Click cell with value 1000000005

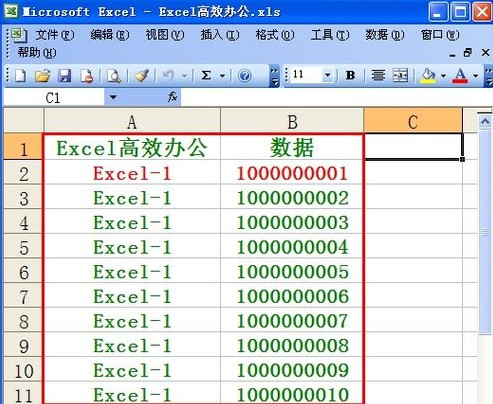pyautogui.click(x=292, y=271)
